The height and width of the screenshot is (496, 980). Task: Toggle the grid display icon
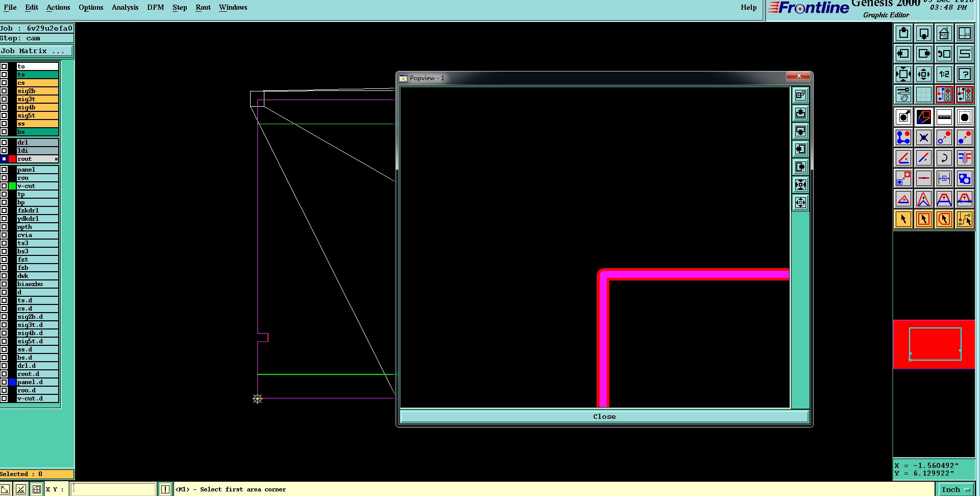click(x=924, y=95)
